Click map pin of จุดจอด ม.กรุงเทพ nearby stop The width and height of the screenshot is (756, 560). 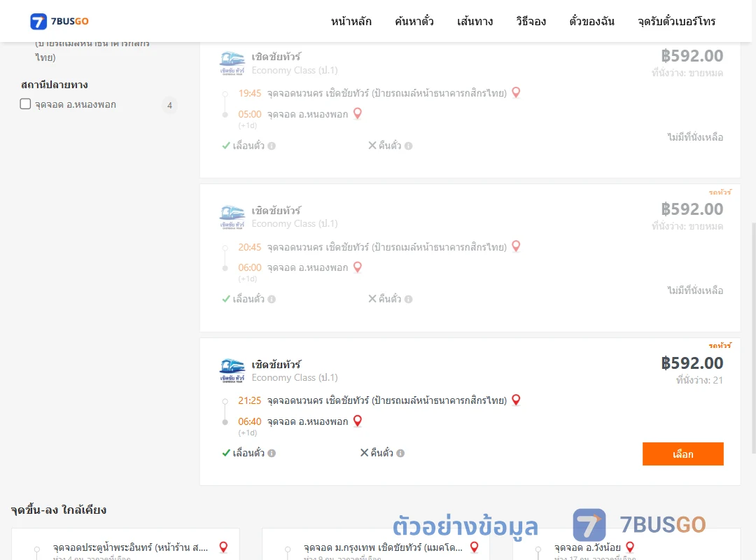point(475,547)
